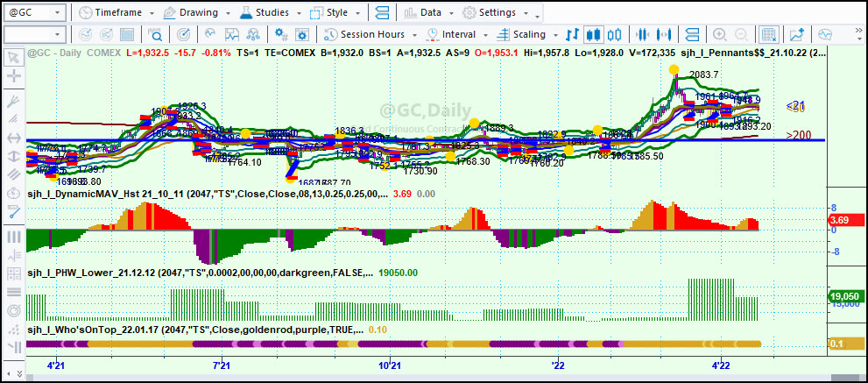Click the zoom in magnifier icon
This screenshot has width=868, height=383.
pos(720,34)
